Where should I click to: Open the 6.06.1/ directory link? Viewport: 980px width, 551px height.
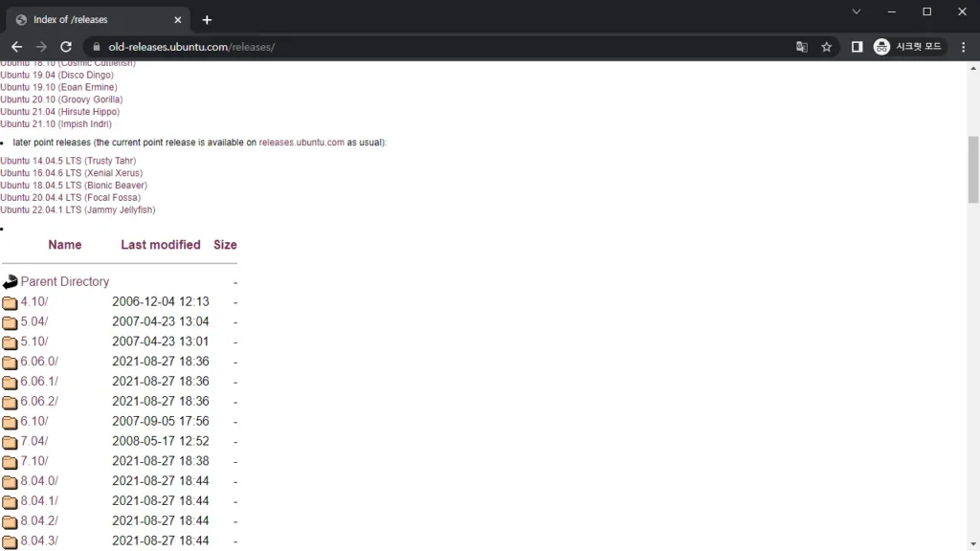(39, 382)
